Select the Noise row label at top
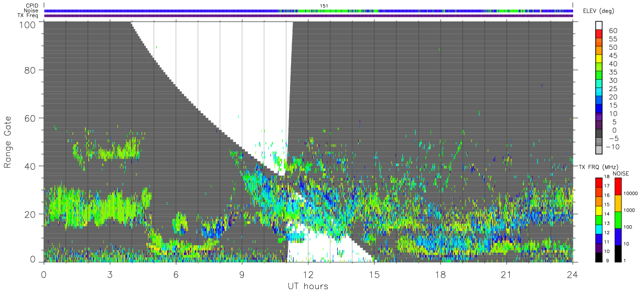Image resolution: width=644 pixels, height=297 pixels. pyautogui.click(x=30, y=10)
